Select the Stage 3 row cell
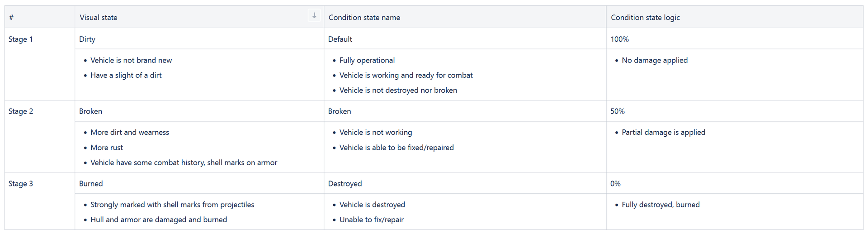 21,184
